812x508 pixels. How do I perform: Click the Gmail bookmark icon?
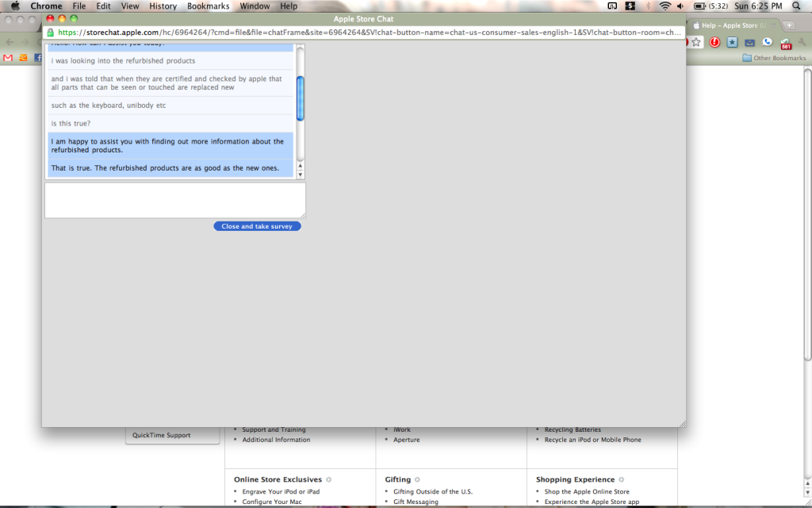[8, 58]
